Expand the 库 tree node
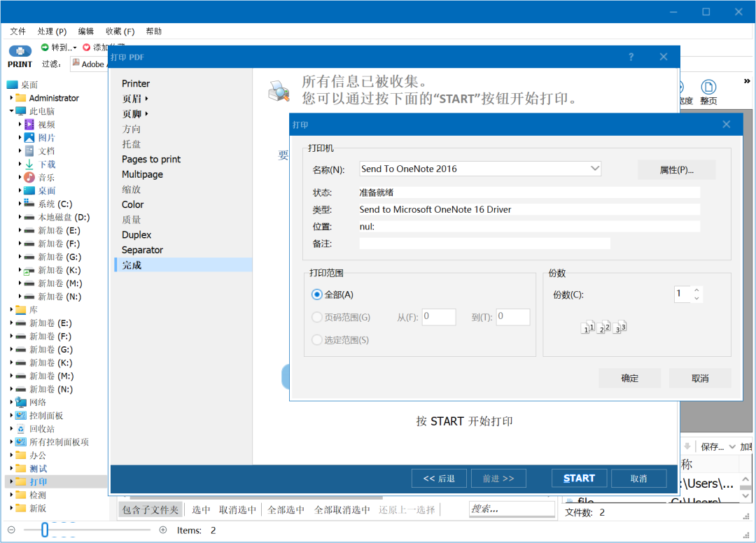 click(12, 309)
